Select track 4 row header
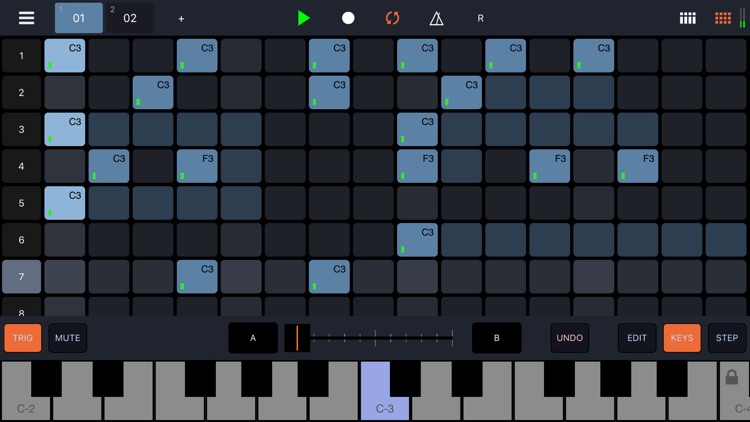Viewport: 750px width, 422px height. [x=21, y=167]
